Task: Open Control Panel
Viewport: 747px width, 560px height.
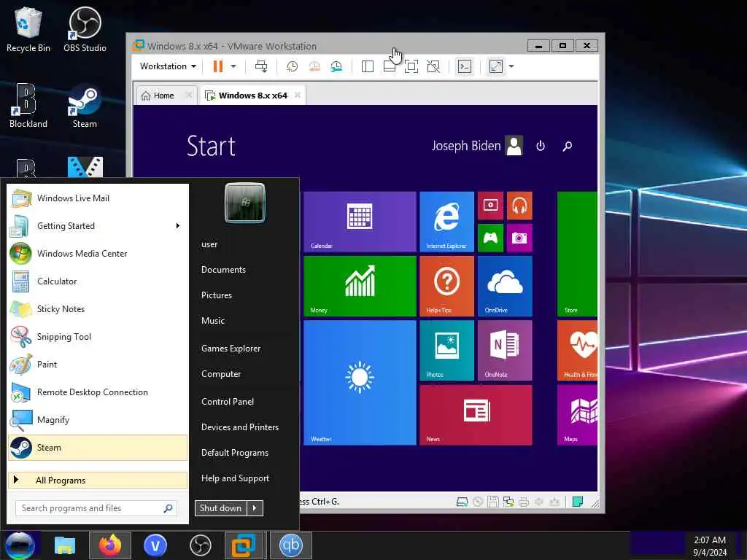Action: tap(228, 402)
